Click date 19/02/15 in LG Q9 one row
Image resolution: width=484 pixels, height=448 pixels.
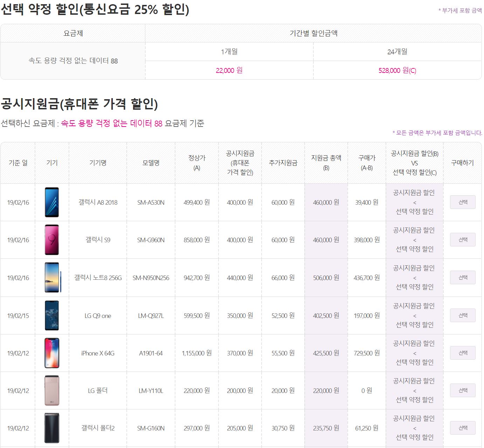coord(18,315)
